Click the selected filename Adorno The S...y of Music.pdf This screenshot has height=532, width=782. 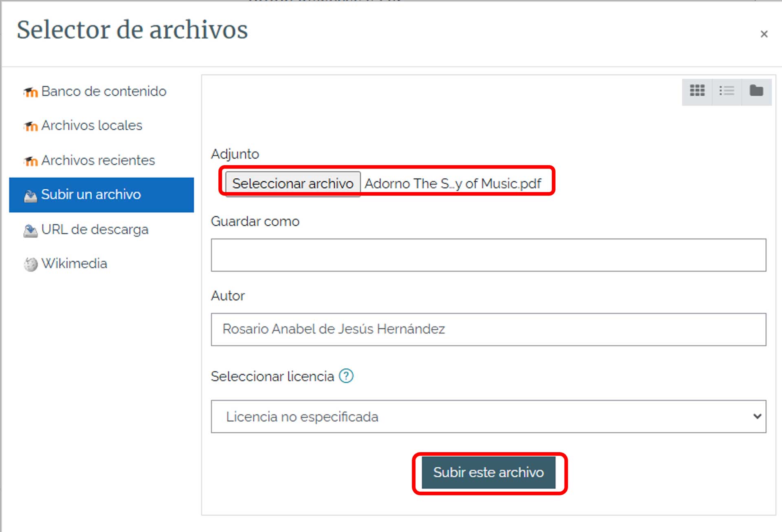coord(453,184)
